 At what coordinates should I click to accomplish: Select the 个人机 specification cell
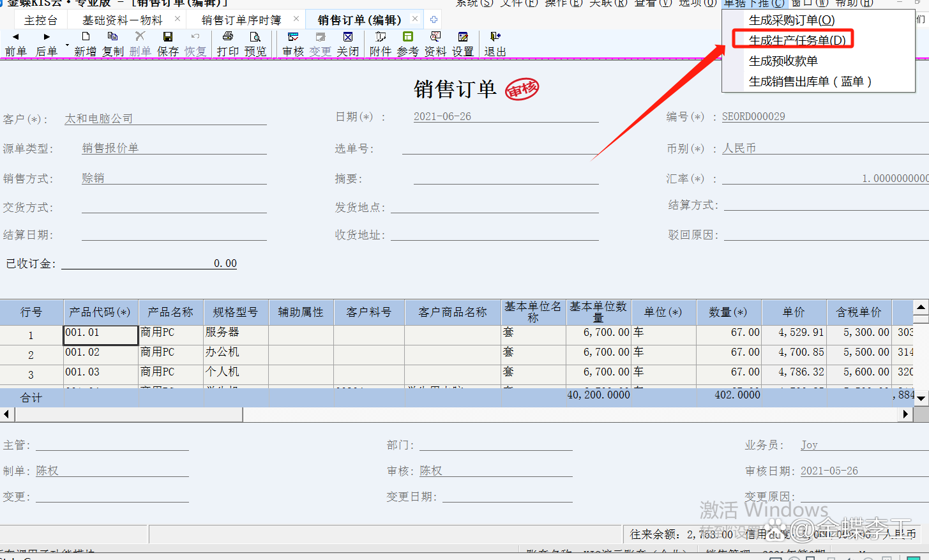236,374
